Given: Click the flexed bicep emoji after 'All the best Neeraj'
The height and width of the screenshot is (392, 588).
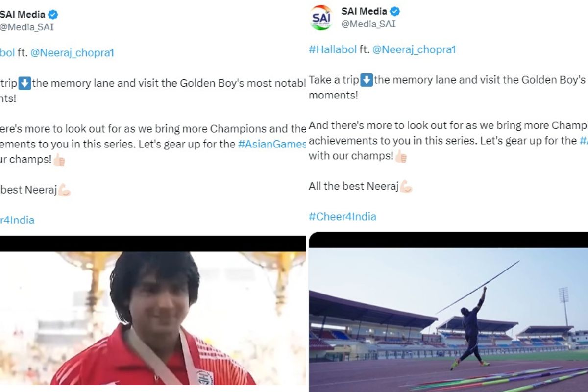Looking at the screenshot, I should pyautogui.click(x=406, y=186).
